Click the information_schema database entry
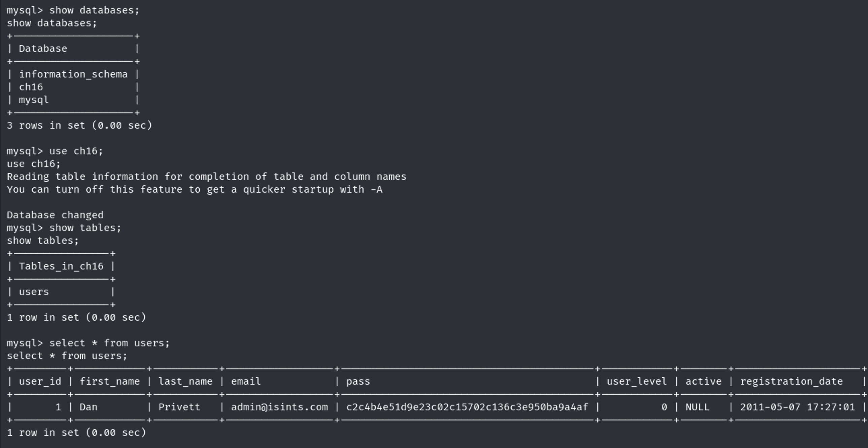This screenshot has width=868, height=448. click(73, 74)
